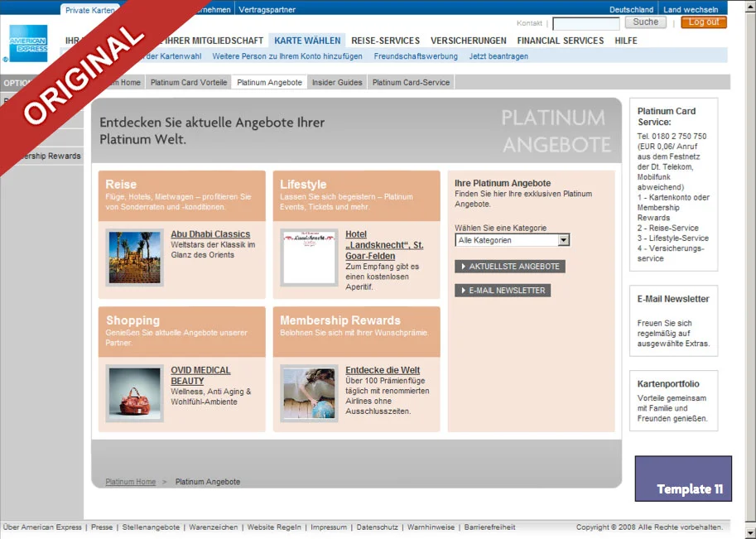The image size is (756, 539).
Task: Click the Platinum Home breadcrumb link
Action: 131,482
